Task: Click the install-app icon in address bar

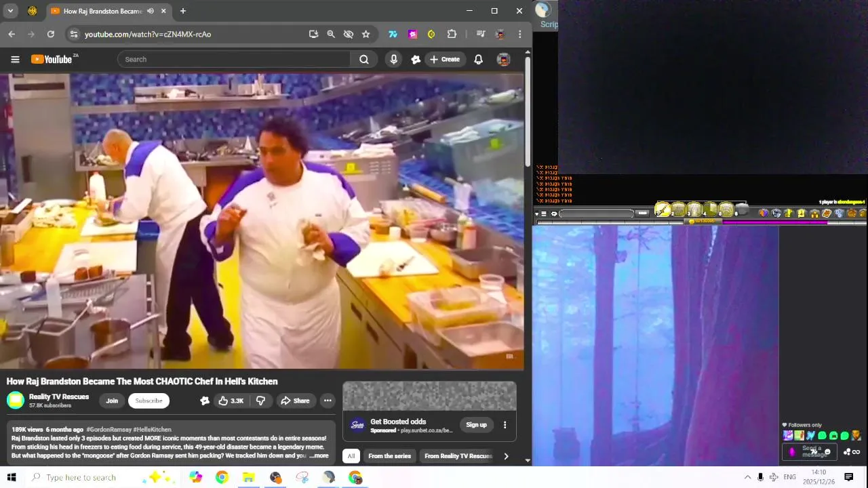Action: pos(313,34)
